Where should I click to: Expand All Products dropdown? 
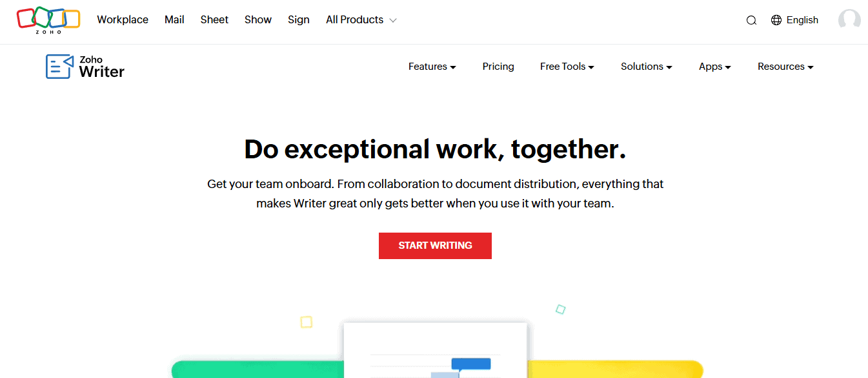pos(361,20)
